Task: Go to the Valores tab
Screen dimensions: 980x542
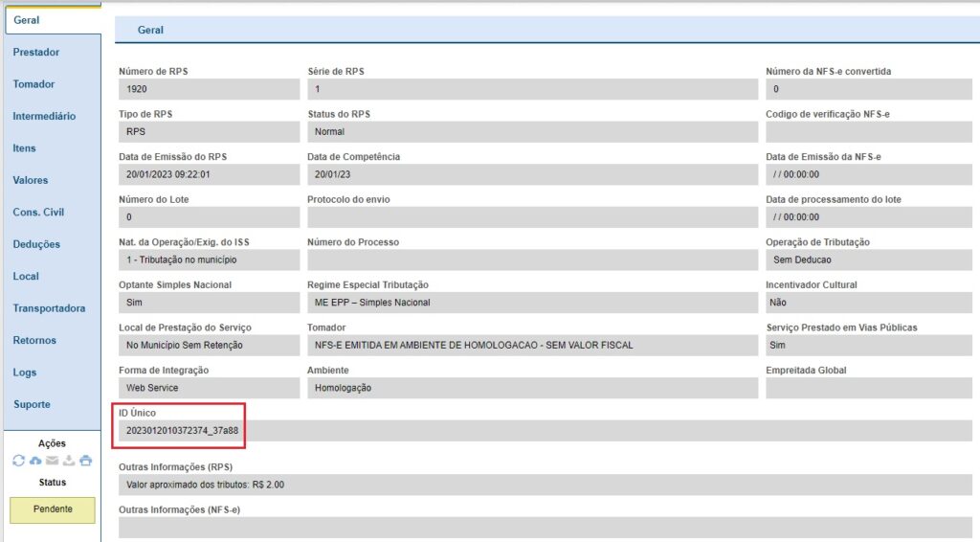Action: point(31,180)
